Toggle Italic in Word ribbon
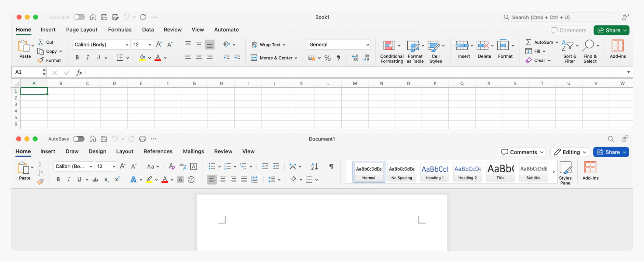The height and width of the screenshot is (262, 644). [x=69, y=179]
